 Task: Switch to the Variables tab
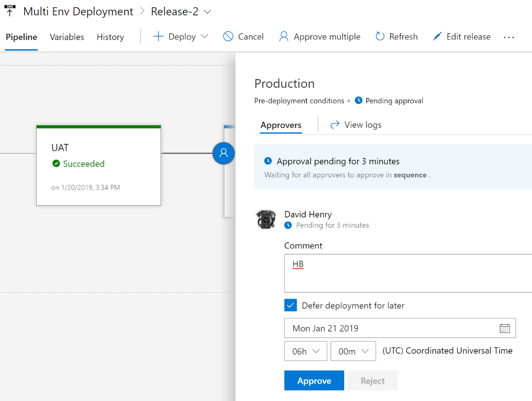67,37
